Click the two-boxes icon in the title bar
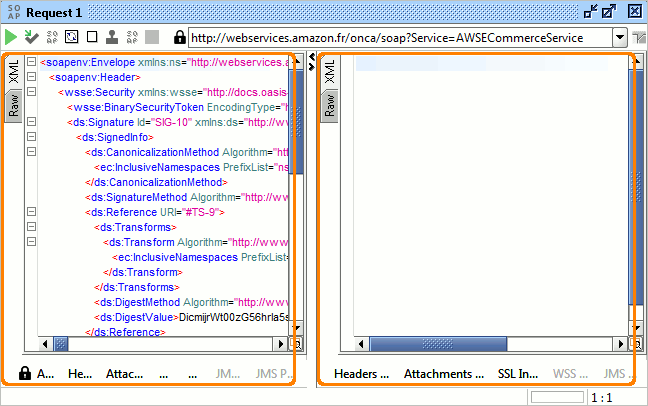The height and width of the screenshot is (406, 648). coord(591,12)
